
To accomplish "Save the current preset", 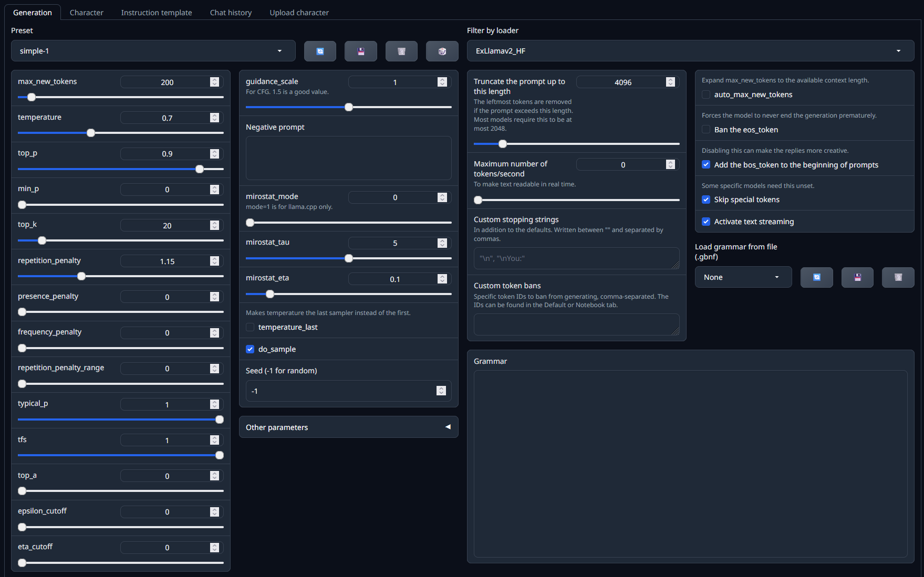I will tap(360, 51).
